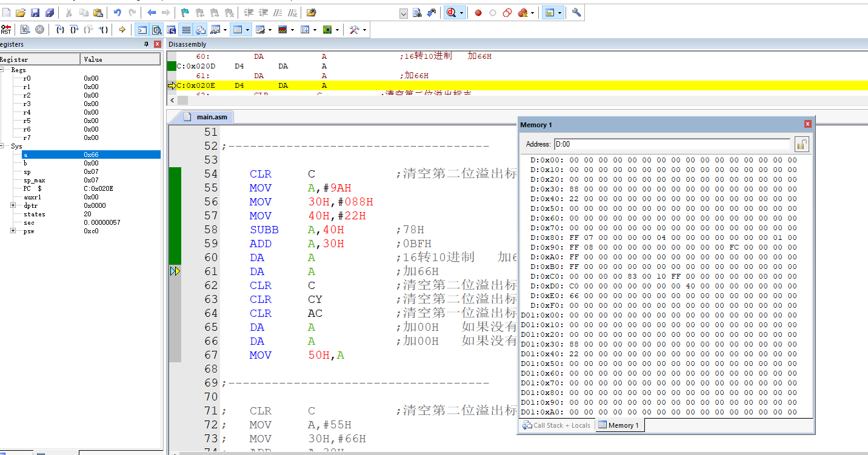Screen dimensions: 868x455
Task: Click the Reset CPU (RST) icon
Action: [x=6, y=30]
